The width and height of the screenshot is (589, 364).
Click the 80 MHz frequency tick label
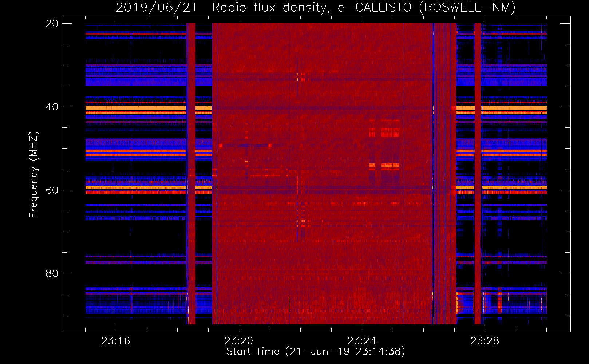(x=52, y=273)
